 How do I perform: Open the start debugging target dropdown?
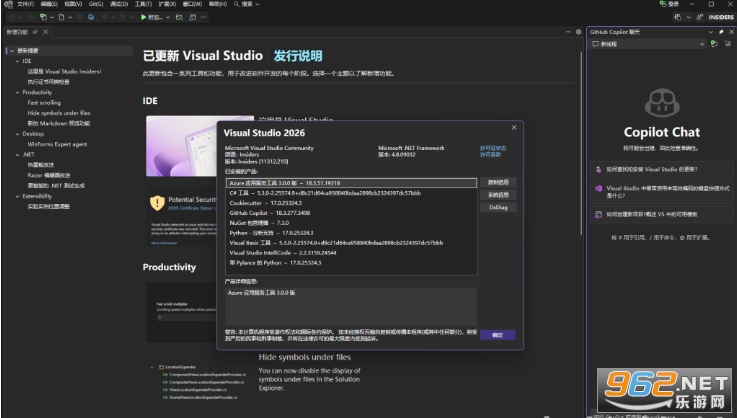tap(168, 17)
